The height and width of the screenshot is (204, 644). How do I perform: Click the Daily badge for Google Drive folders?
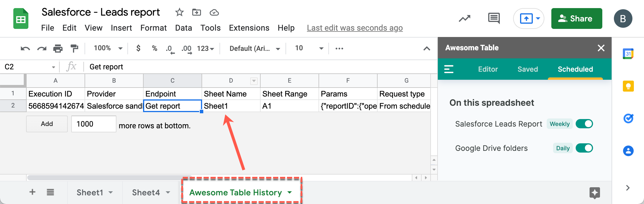[x=563, y=148]
